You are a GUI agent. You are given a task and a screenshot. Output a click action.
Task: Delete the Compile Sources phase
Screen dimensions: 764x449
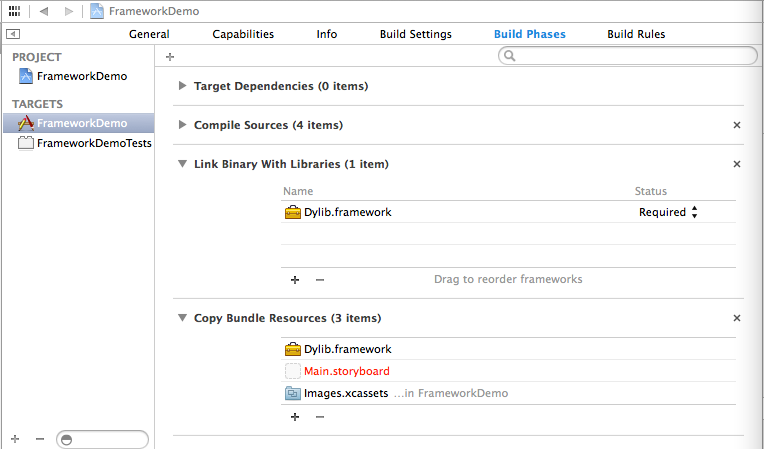737,125
